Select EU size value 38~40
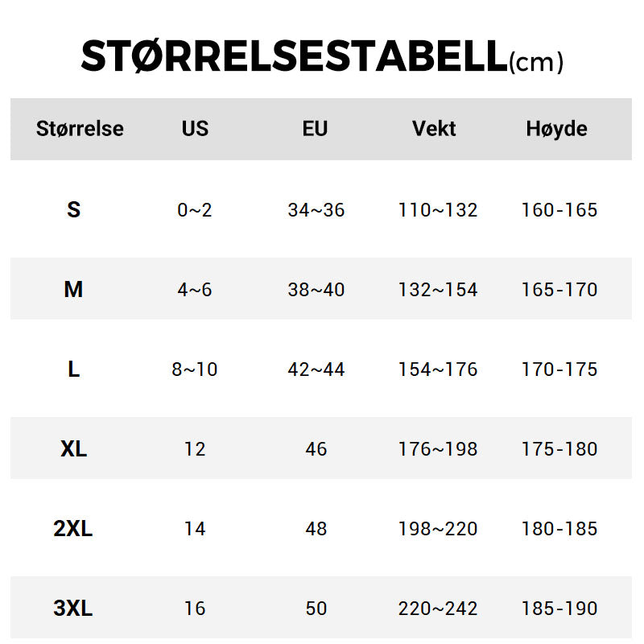Image resolution: width=644 pixels, height=644 pixels. [316, 290]
